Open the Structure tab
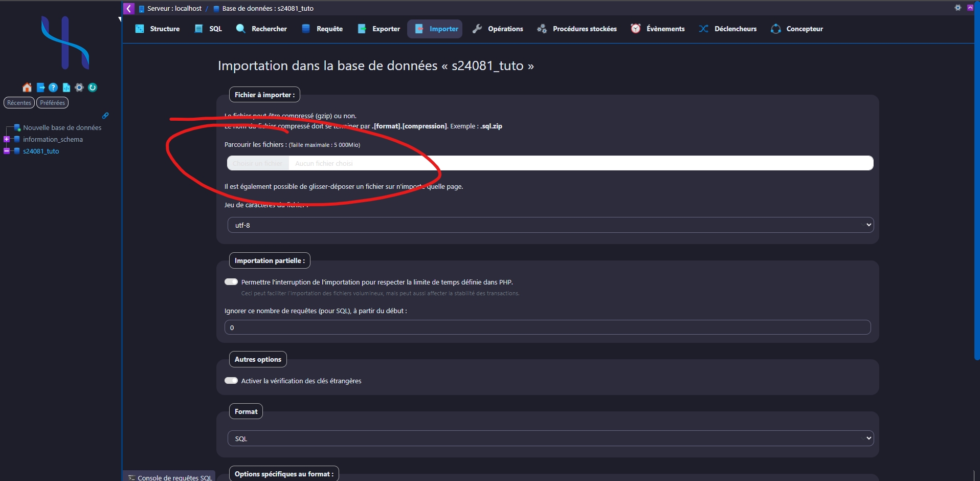The width and height of the screenshot is (980, 481). [x=158, y=29]
